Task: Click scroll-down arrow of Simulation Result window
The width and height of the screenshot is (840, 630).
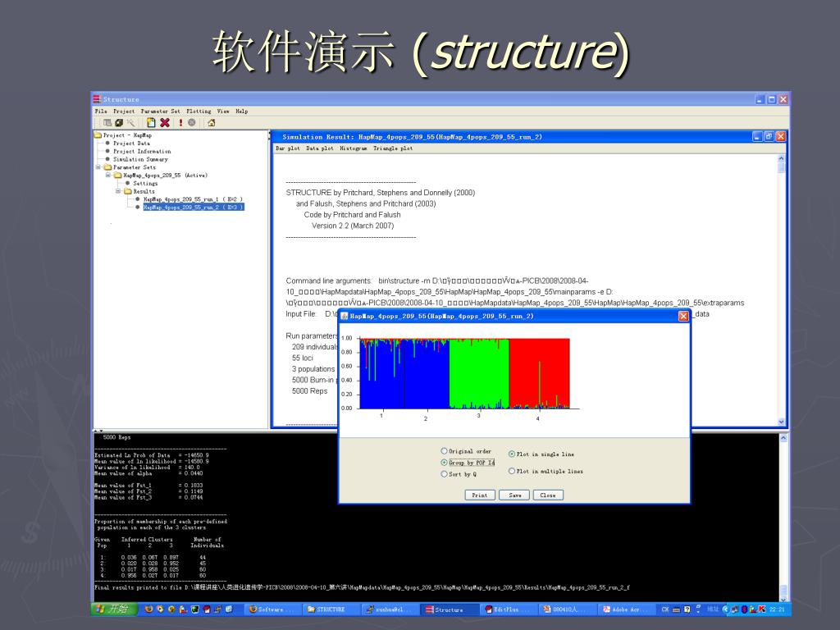Action: tap(781, 422)
